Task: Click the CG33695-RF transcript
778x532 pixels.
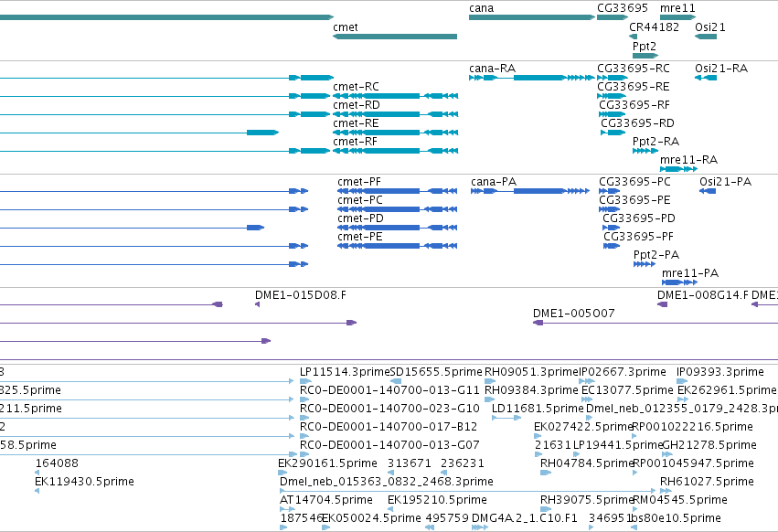Action: coord(612,114)
